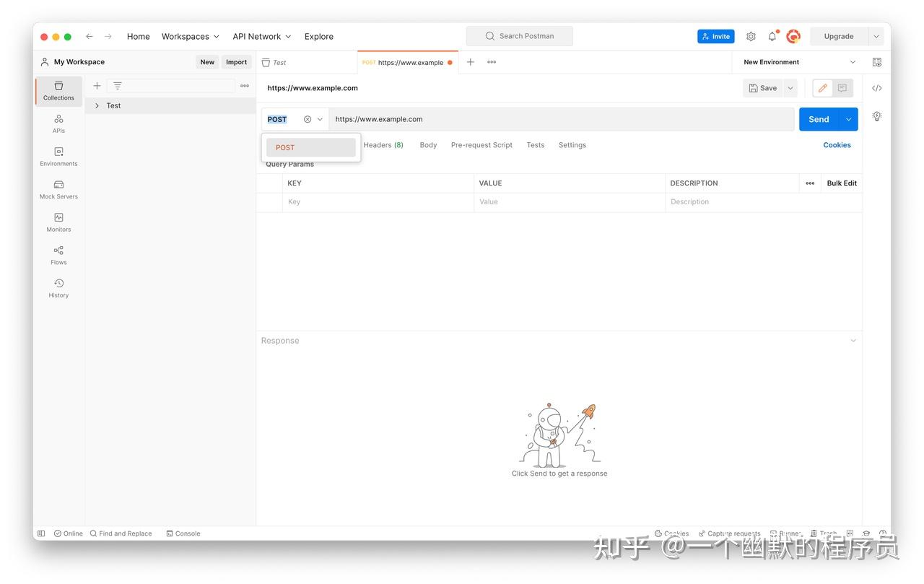Open the Collections panel in the sidebar

[58, 91]
